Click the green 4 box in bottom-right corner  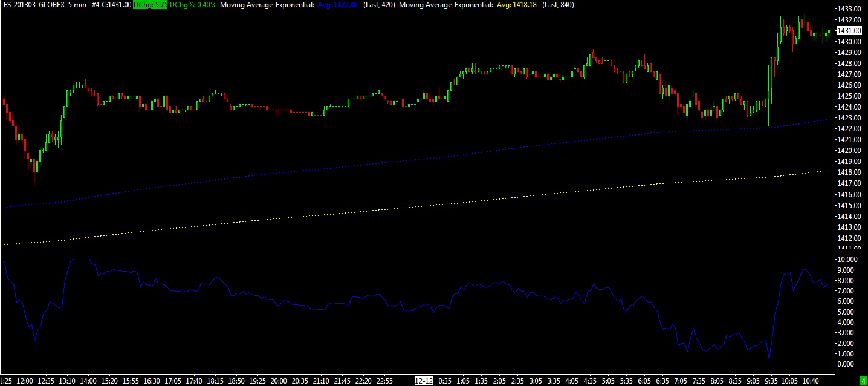pos(863,381)
